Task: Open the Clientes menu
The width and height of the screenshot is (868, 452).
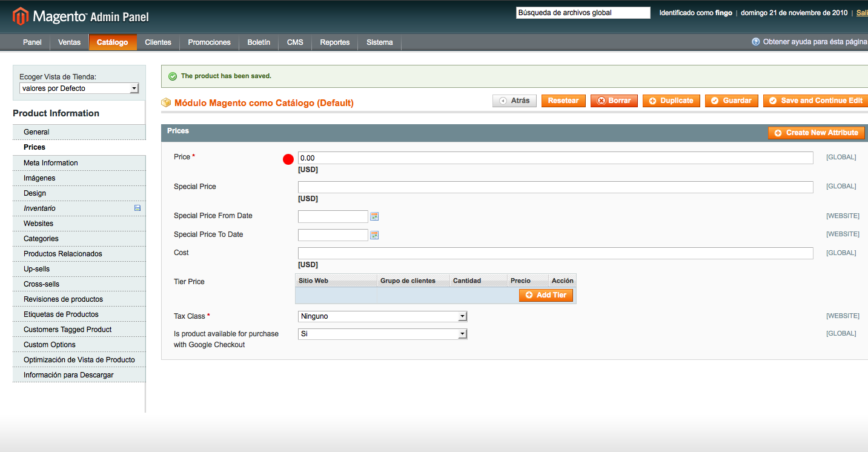Action: tap(158, 42)
